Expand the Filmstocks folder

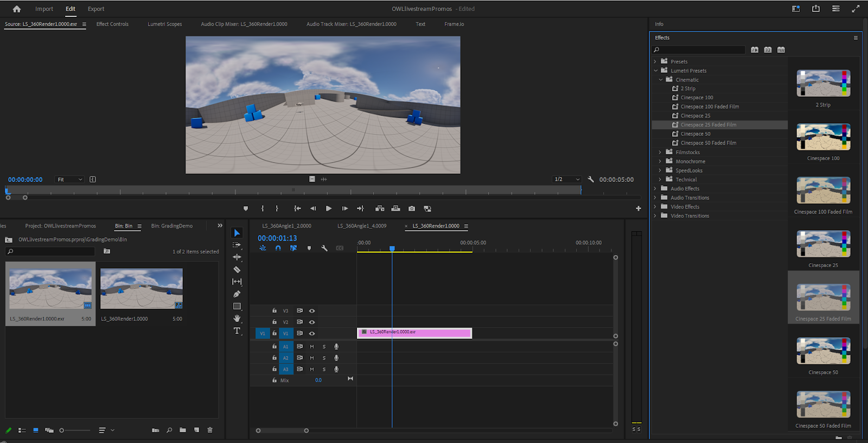660,153
